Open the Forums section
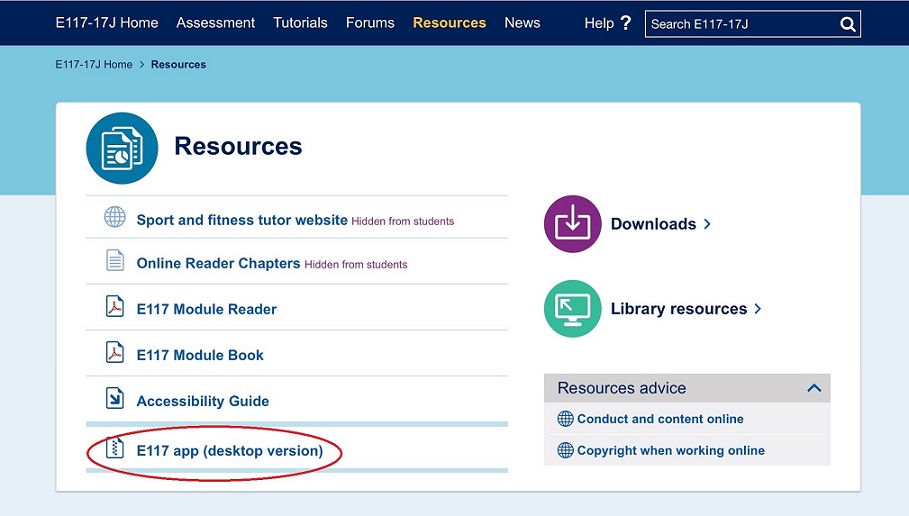The image size is (909, 516). pyautogui.click(x=370, y=23)
